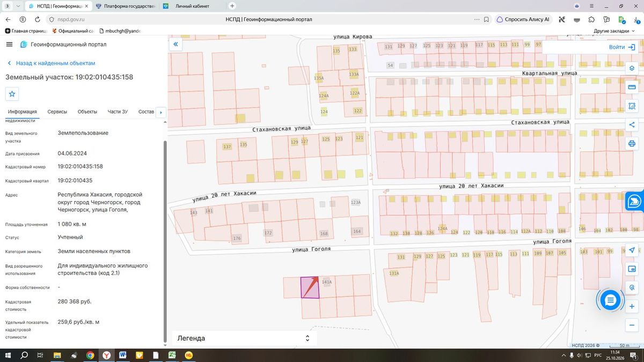
Task: Click the info panel vertical scrollbar
Action: tap(165, 241)
